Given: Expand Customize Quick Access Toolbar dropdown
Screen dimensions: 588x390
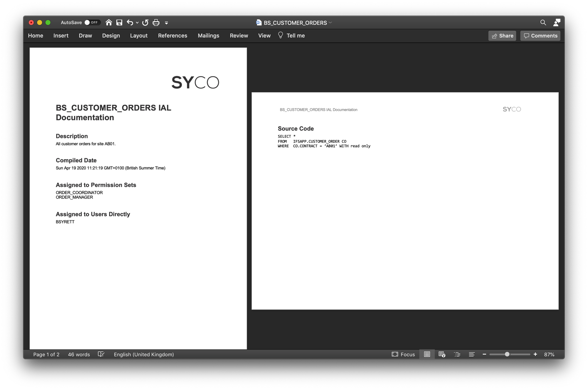Looking at the screenshot, I should (x=166, y=23).
